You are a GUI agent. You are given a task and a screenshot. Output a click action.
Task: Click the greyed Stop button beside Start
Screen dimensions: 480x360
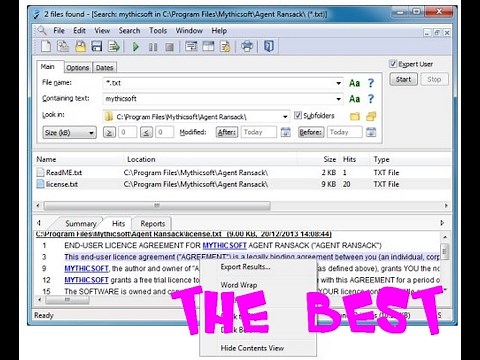[x=434, y=79]
